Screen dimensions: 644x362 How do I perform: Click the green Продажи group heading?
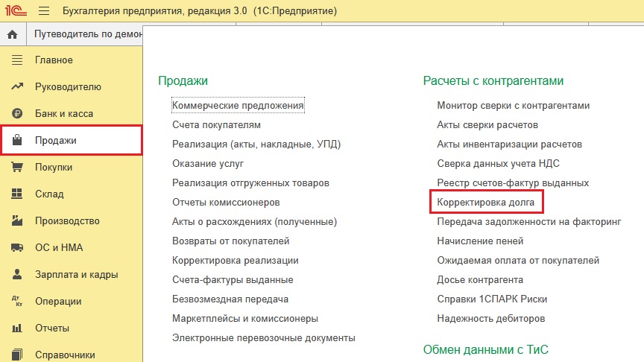(x=183, y=81)
